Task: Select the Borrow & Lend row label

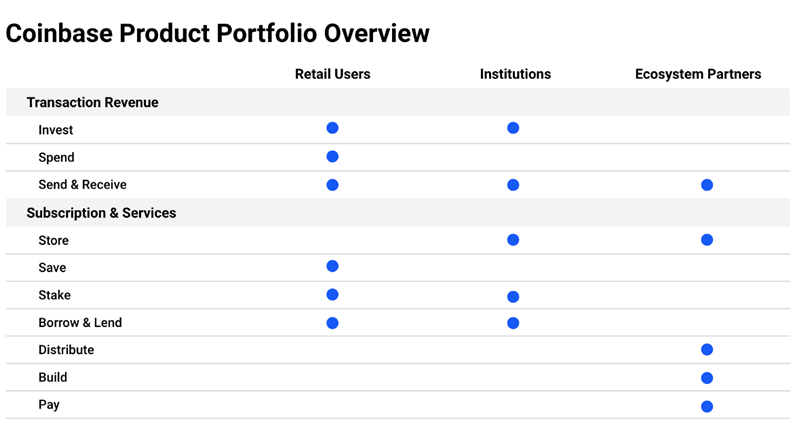Action: (x=80, y=323)
